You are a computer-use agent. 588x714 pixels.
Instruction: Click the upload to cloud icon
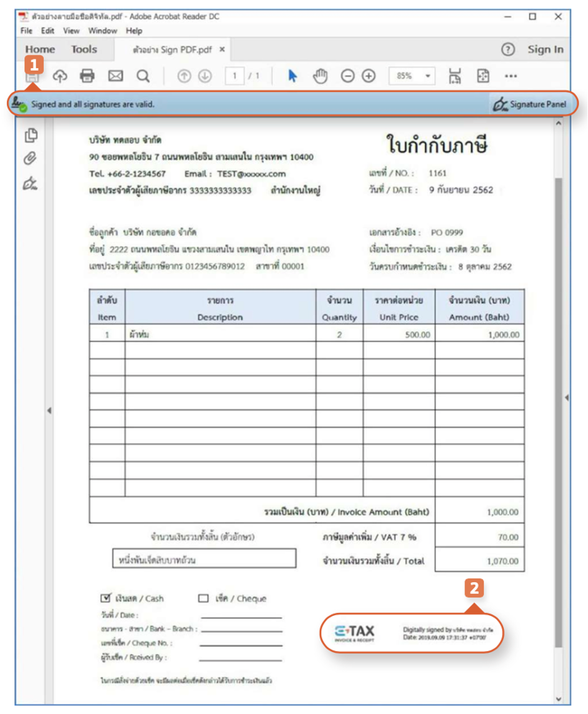pyautogui.click(x=60, y=76)
